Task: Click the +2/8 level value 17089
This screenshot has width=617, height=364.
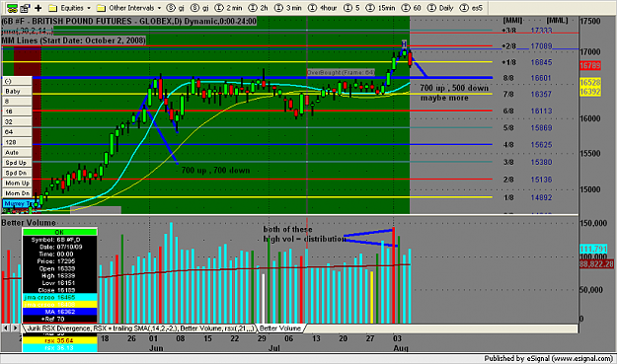Action: pos(541,46)
